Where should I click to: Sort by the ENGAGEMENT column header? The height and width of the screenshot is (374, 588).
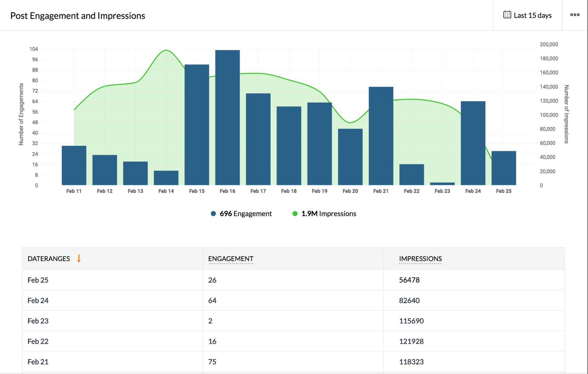[231, 259]
